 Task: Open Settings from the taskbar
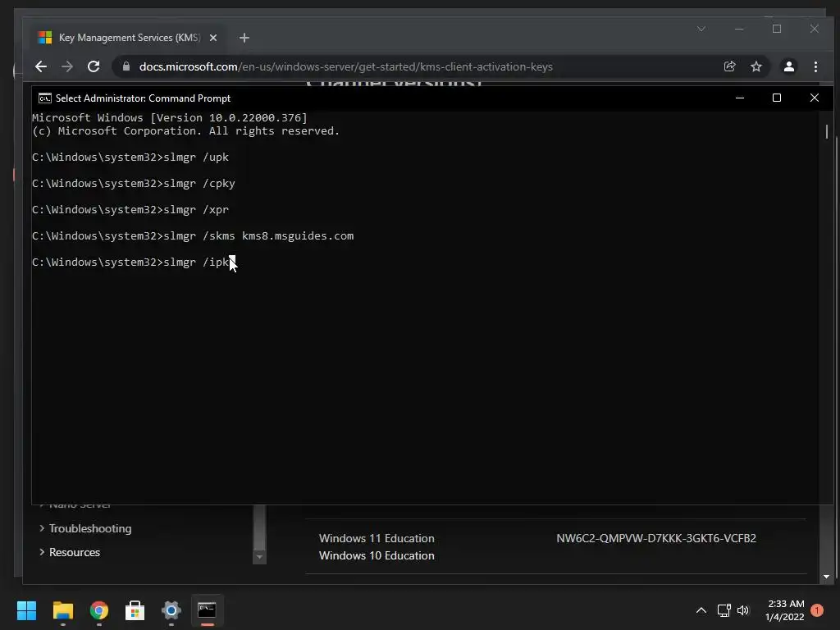(x=171, y=610)
